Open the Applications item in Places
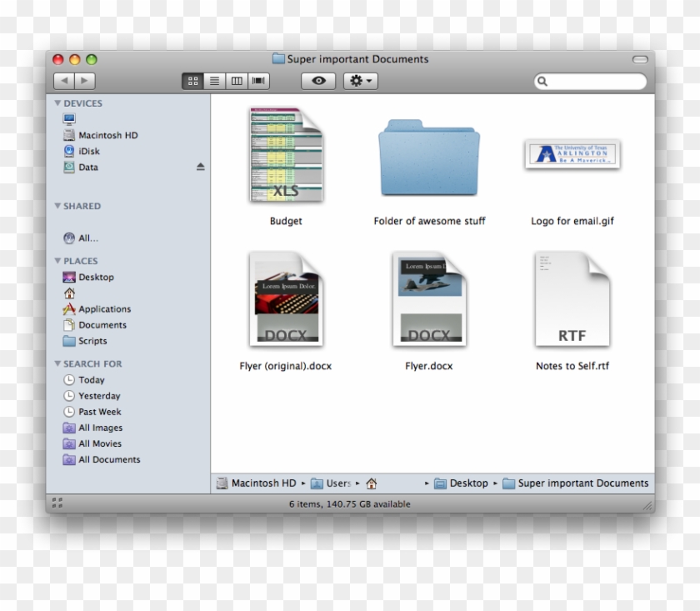 click(103, 308)
